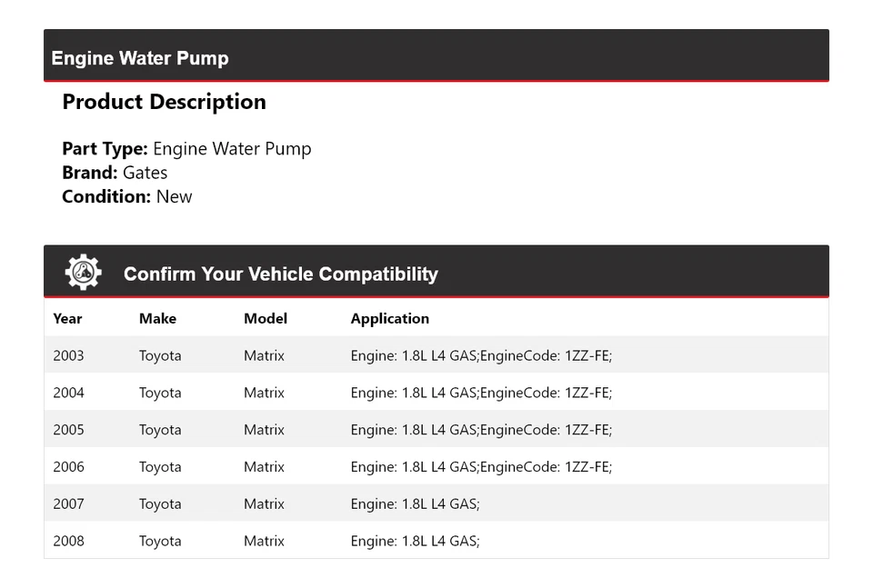
Task: Click the Model column header
Action: [x=265, y=318]
